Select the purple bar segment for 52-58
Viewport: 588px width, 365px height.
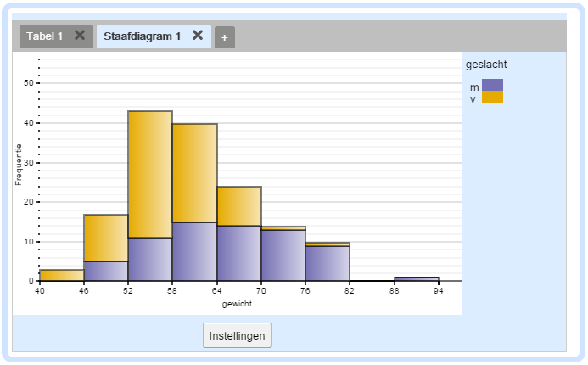pyautogui.click(x=150, y=259)
